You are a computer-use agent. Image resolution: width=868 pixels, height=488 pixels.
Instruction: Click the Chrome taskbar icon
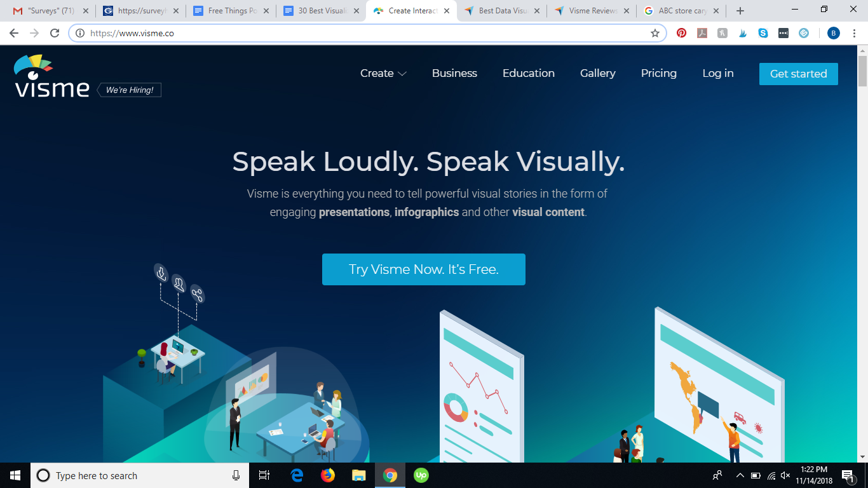coord(390,475)
